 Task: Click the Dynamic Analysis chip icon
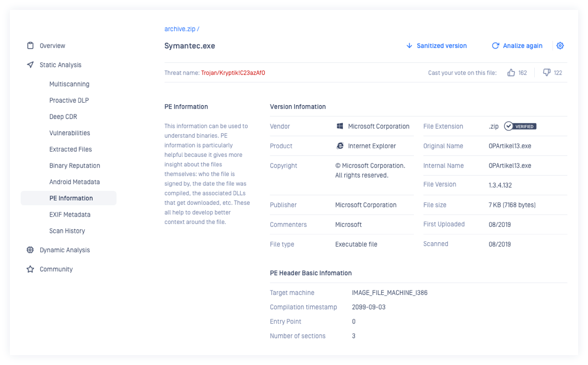click(31, 250)
